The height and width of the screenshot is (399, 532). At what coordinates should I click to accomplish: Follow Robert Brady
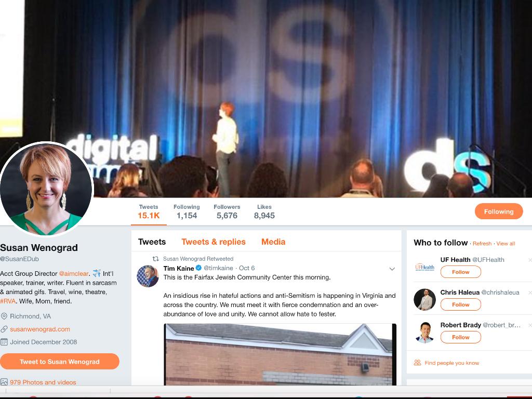[x=460, y=337]
